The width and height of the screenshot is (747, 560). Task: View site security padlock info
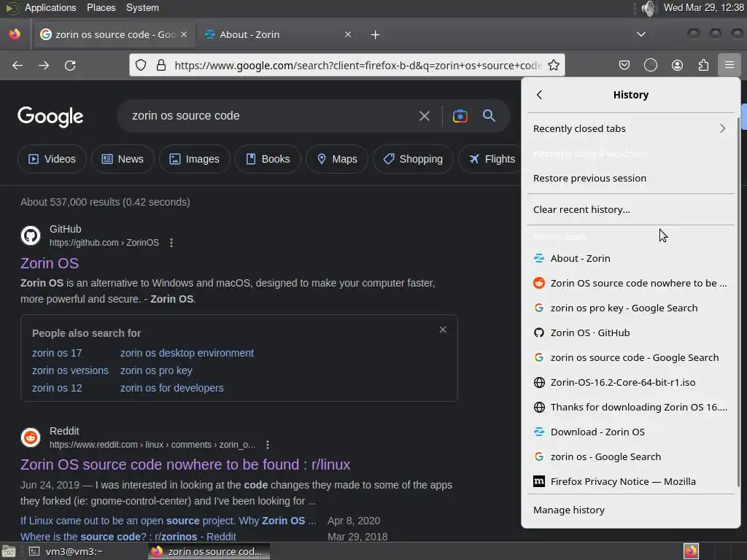coord(161,65)
